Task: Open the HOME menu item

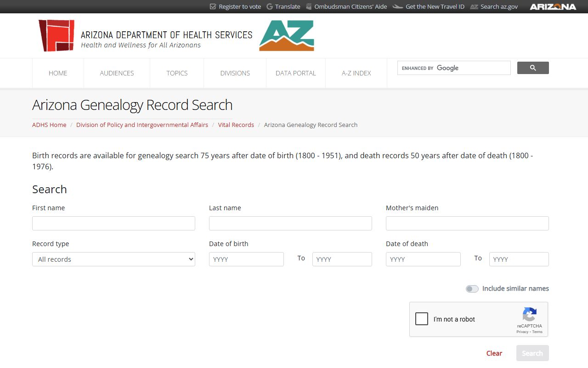Action: (58, 73)
